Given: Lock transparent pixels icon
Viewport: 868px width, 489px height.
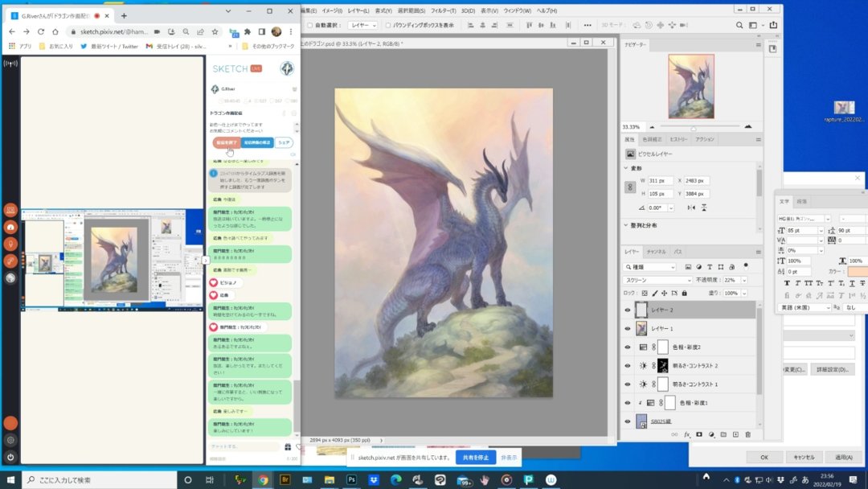Looking at the screenshot, I should [645, 293].
